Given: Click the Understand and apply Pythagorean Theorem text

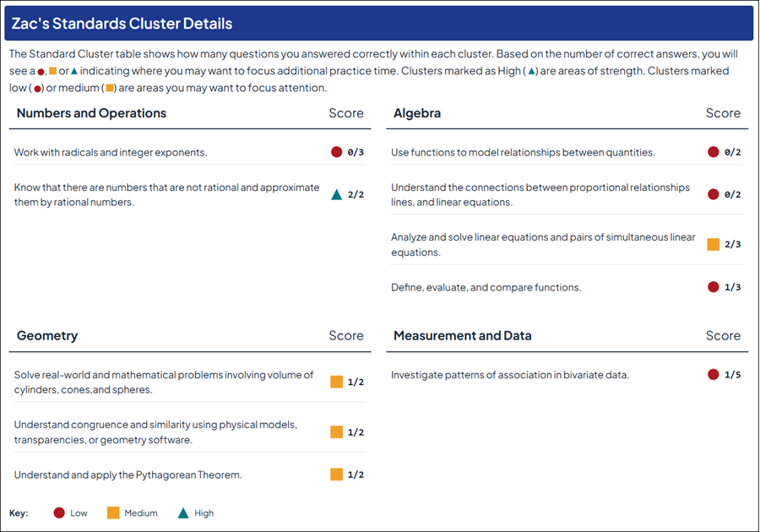Looking at the screenshot, I should 128,475.
